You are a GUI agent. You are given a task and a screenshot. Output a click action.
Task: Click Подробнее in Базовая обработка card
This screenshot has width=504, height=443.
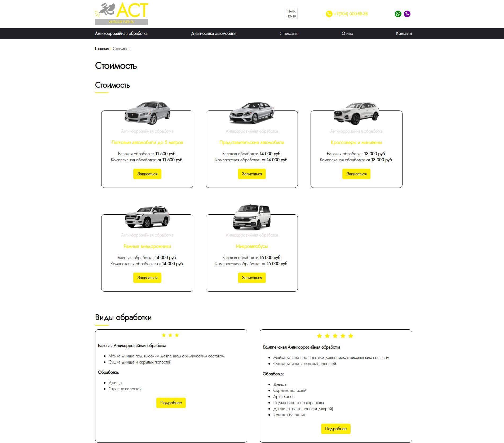tap(171, 403)
